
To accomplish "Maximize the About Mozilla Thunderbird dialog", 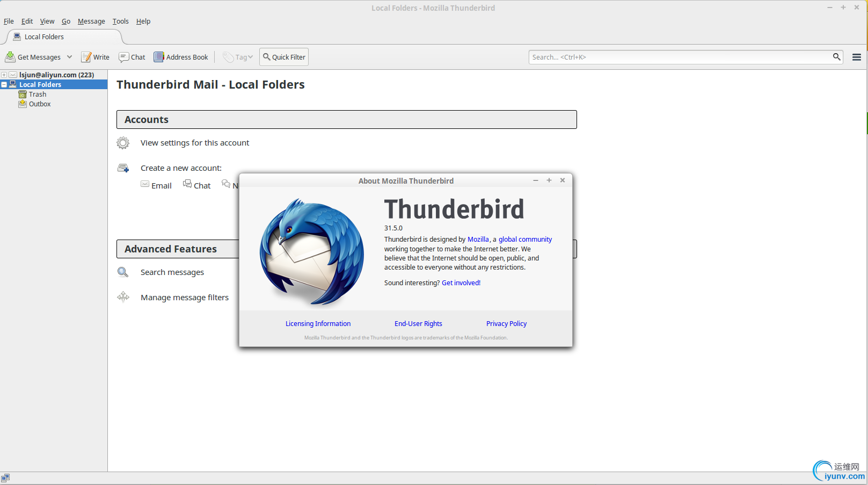I will (549, 180).
